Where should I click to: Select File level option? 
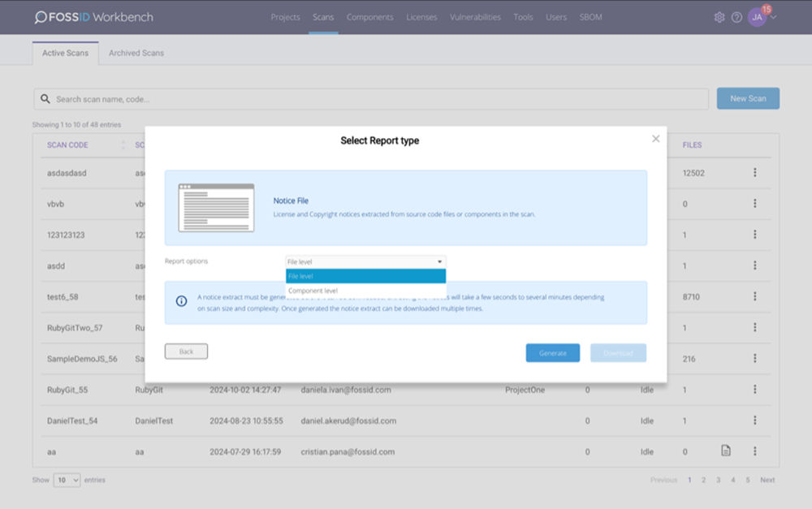tap(365, 276)
